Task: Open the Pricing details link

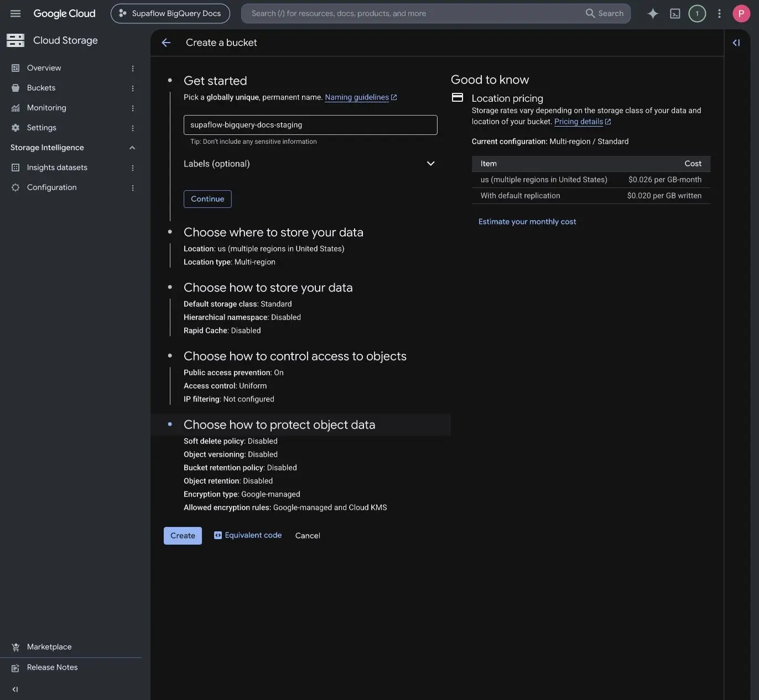Action: pos(583,122)
